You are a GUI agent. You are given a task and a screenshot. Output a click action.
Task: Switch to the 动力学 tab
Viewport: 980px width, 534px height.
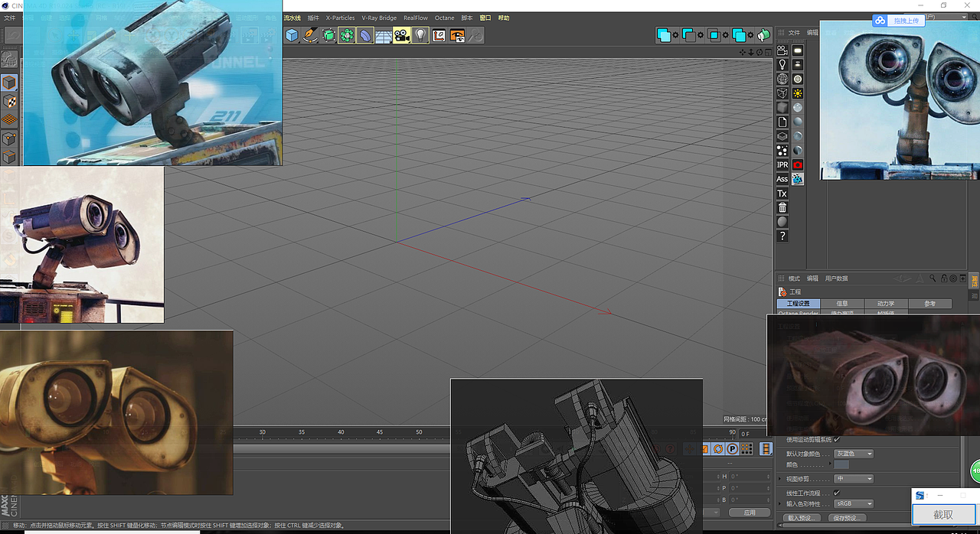pos(886,303)
